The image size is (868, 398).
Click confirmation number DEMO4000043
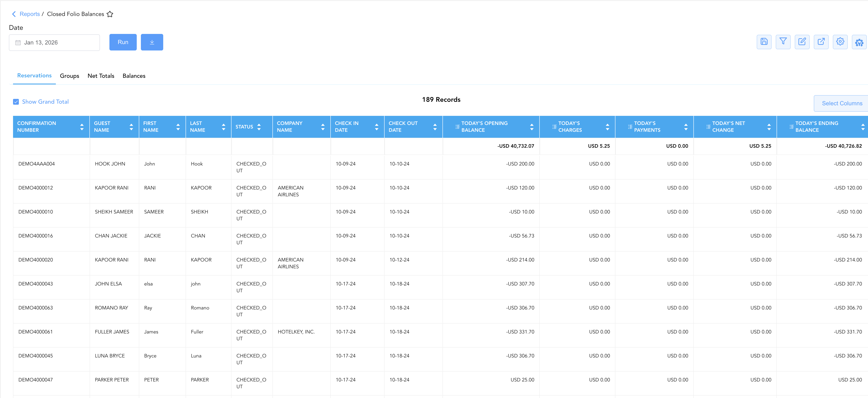(35, 284)
